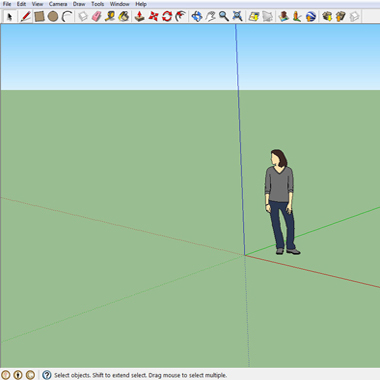The height and width of the screenshot is (380, 380).
Task: Open the Draw menu
Action: coord(79,4)
